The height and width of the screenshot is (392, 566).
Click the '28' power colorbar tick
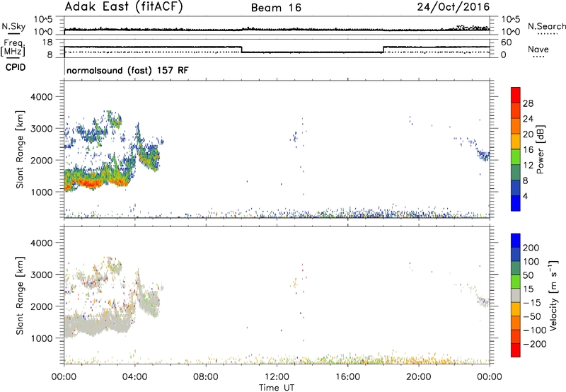528,103
